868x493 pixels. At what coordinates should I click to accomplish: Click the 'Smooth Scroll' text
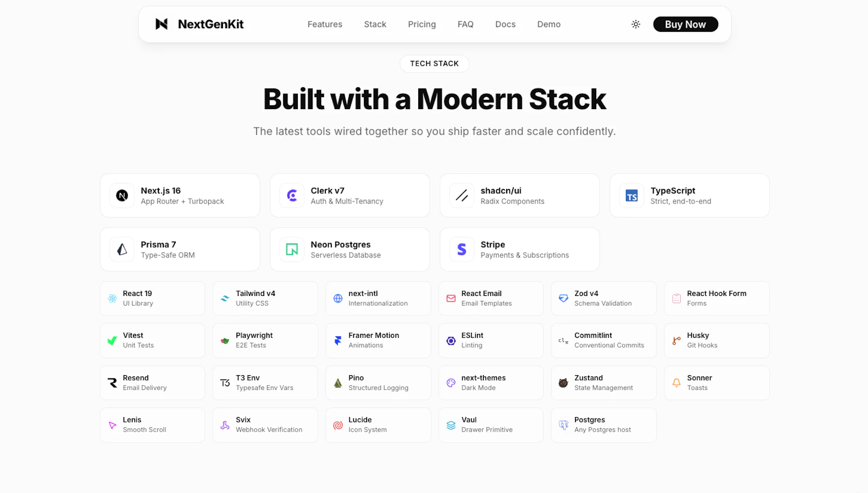tap(144, 429)
